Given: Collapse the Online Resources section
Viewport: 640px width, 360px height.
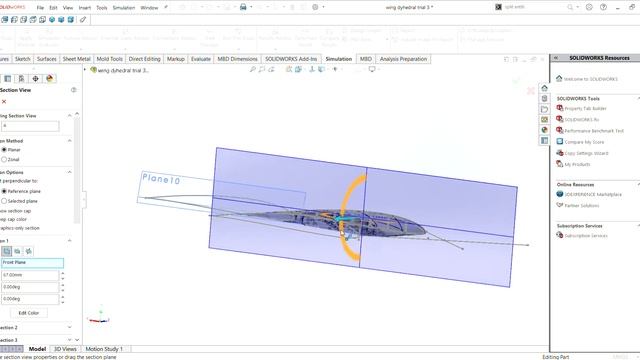Looking at the screenshot, I should [x=638, y=184].
